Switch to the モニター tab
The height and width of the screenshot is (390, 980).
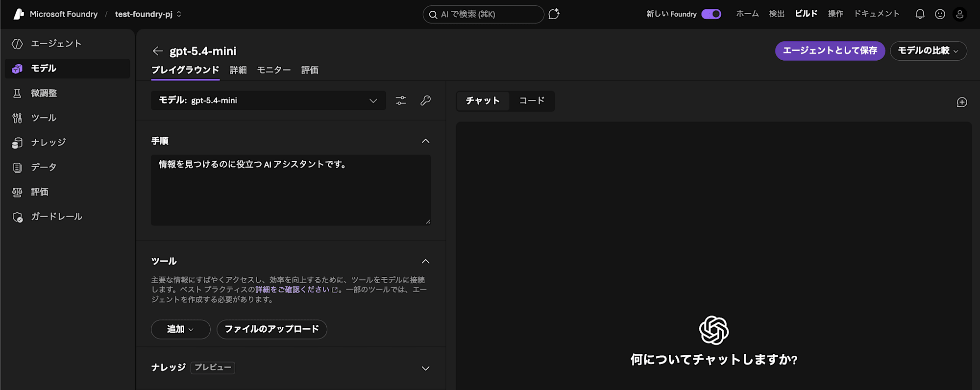274,70
